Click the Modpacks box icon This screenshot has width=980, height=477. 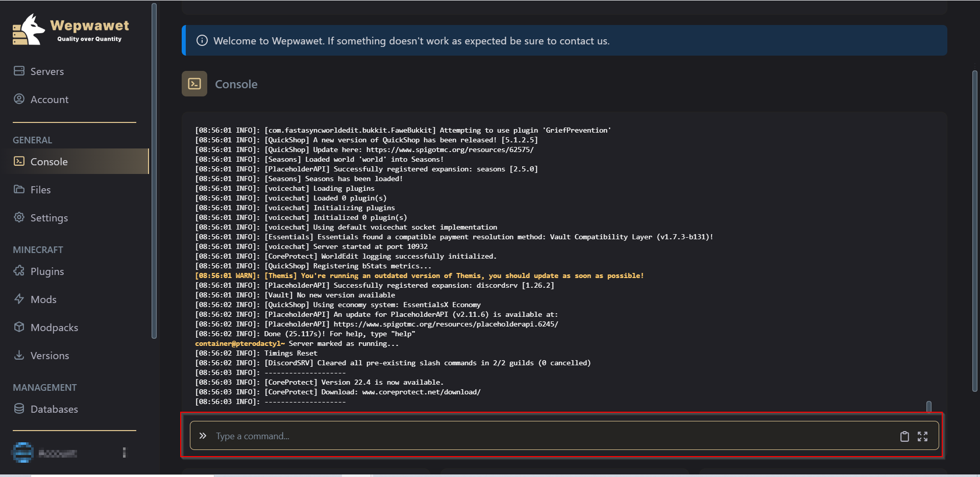click(x=19, y=327)
